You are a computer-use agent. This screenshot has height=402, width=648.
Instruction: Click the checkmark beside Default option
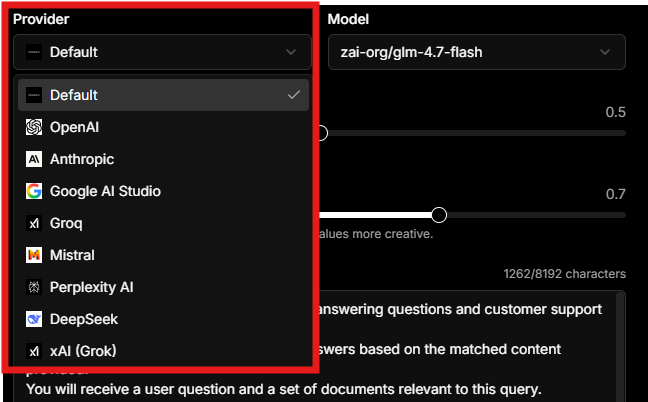pos(294,95)
